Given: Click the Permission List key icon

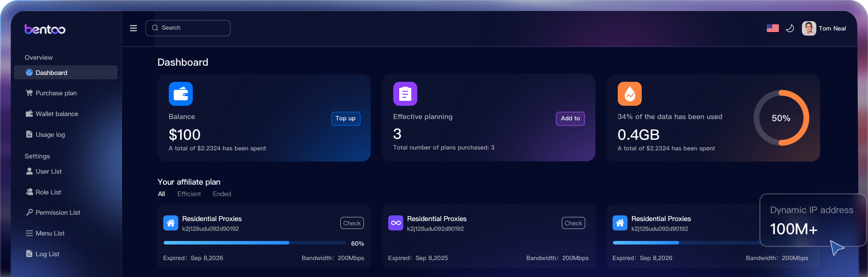Looking at the screenshot, I should 29,212.
